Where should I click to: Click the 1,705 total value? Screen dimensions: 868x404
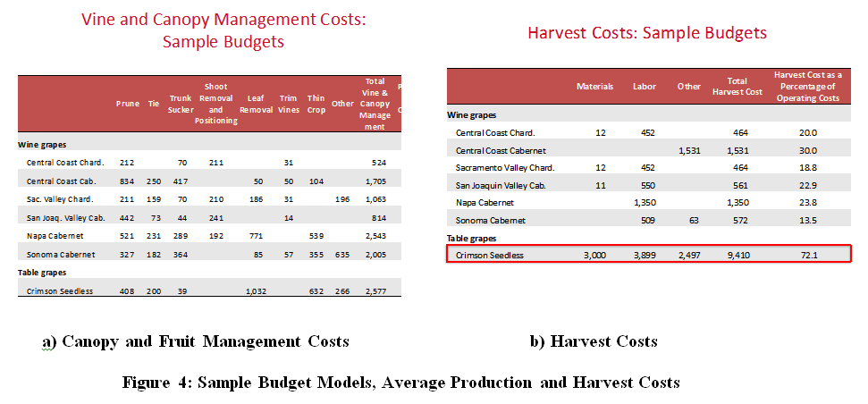pos(375,181)
